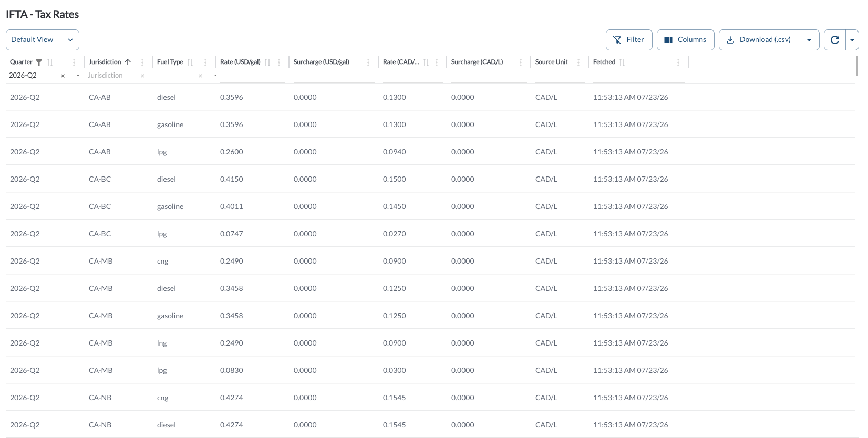868x438 pixels.
Task: Click the Fetched column header label
Action: [x=604, y=62]
